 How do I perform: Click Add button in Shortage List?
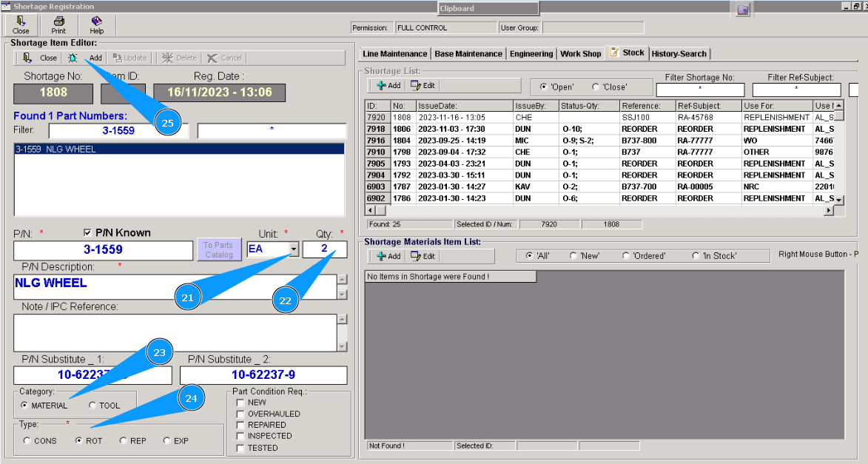388,86
